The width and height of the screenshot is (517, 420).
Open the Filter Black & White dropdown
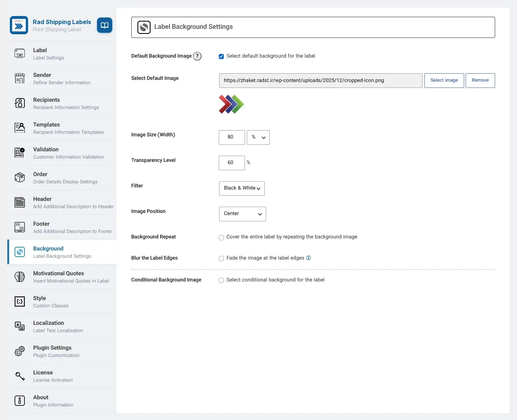(242, 188)
